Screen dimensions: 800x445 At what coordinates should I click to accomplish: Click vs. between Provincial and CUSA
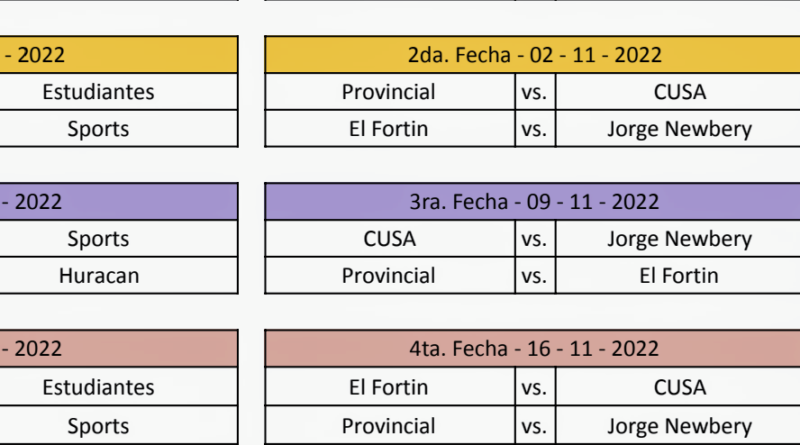coord(535,92)
